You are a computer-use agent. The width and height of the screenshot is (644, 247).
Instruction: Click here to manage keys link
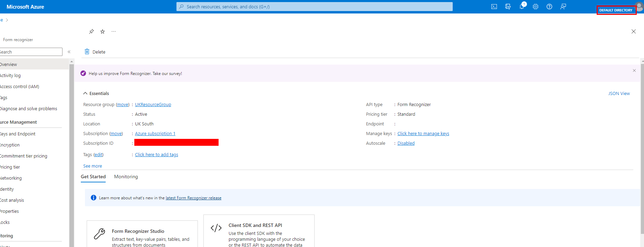coord(423,133)
